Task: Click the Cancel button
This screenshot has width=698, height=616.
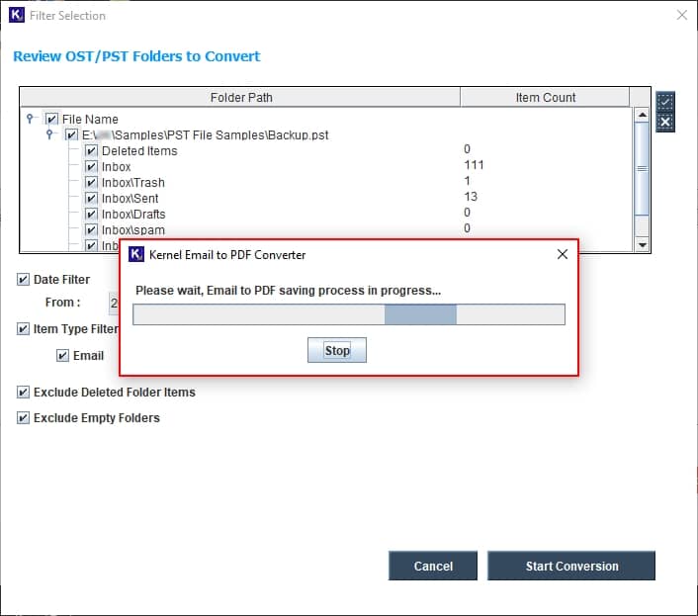Action: [433, 566]
